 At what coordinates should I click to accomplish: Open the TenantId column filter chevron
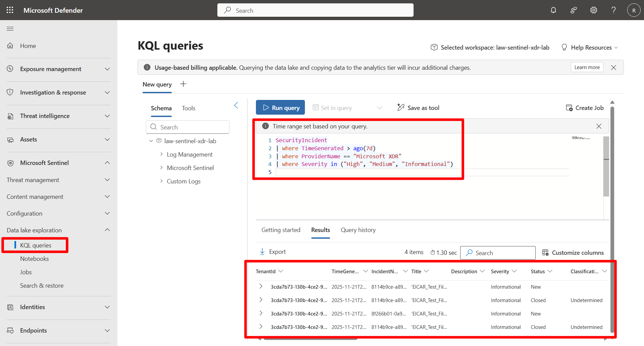[x=281, y=271]
